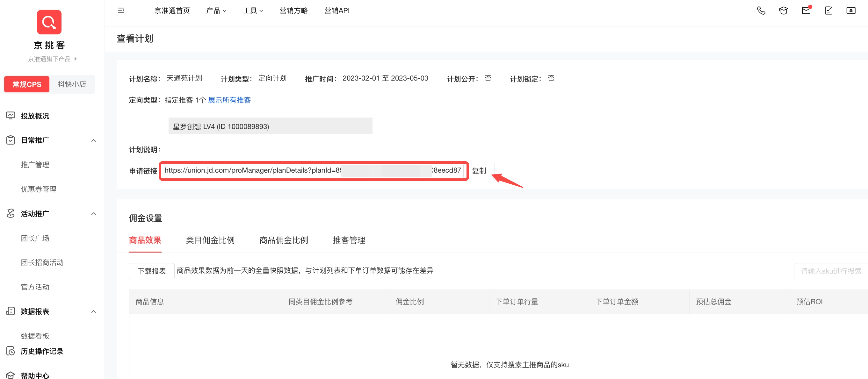Click the 投放概况 monitor icon
Screen dimensions: 868x379
(x=11, y=116)
